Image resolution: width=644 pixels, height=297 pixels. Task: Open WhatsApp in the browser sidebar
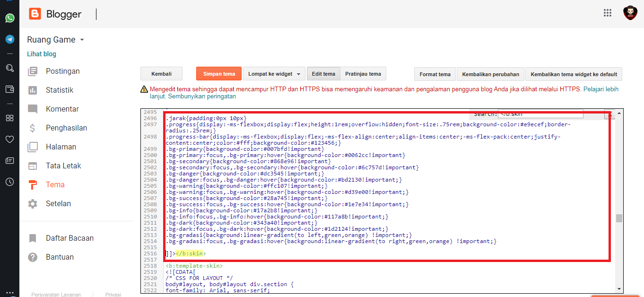[x=9, y=18]
